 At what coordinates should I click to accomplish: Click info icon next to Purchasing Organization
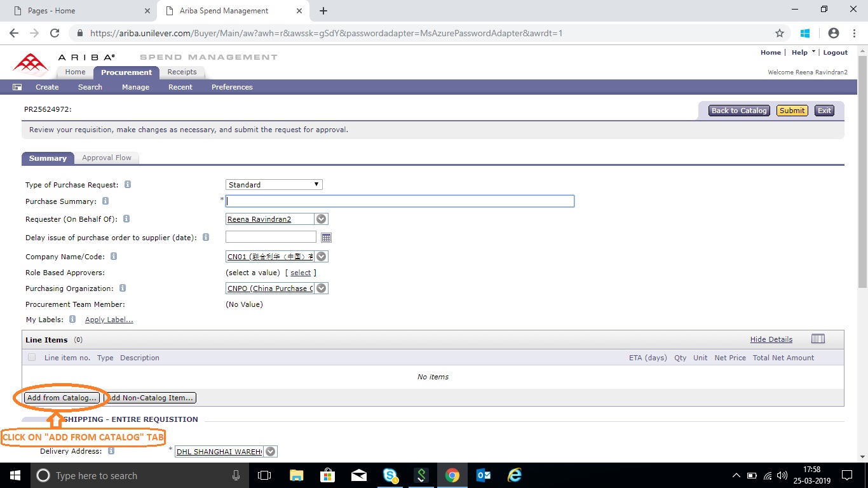tap(123, 288)
